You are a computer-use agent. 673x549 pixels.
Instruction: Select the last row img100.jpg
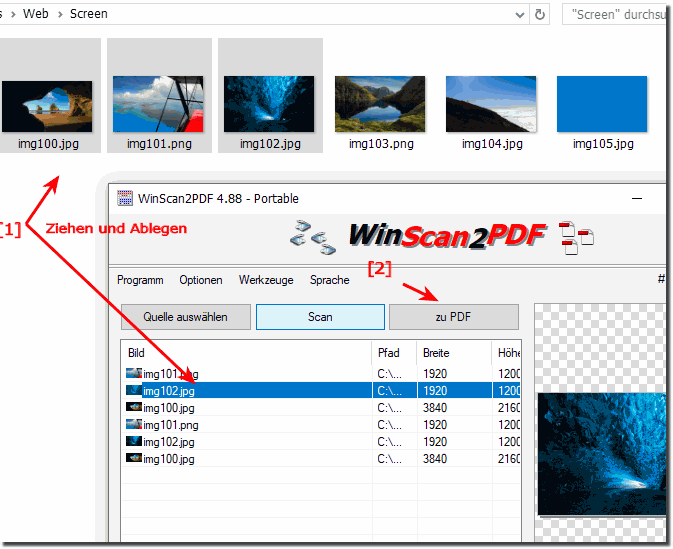pyautogui.click(x=321, y=459)
